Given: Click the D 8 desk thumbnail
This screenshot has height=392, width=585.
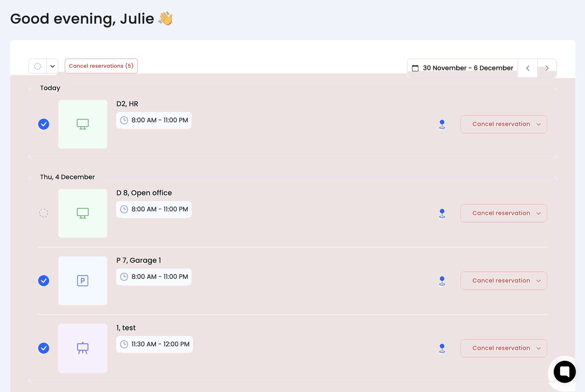Looking at the screenshot, I should tap(82, 213).
